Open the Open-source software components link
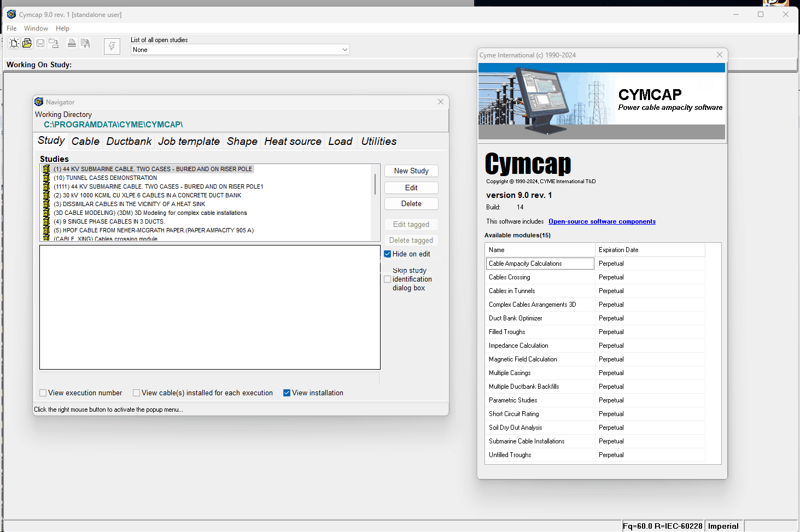Image resolution: width=800 pixels, height=532 pixels. pyautogui.click(x=602, y=221)
